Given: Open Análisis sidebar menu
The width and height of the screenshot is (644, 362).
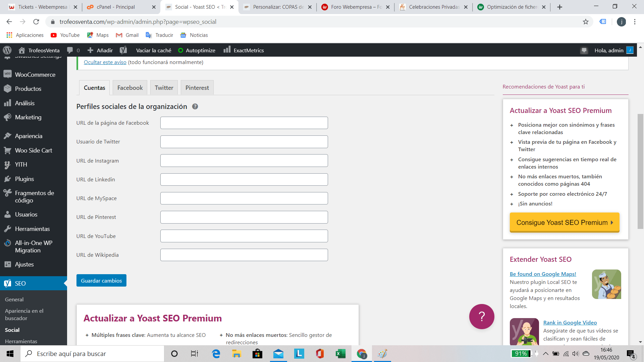Looking at the screenshot, I should tap(34, 103).
